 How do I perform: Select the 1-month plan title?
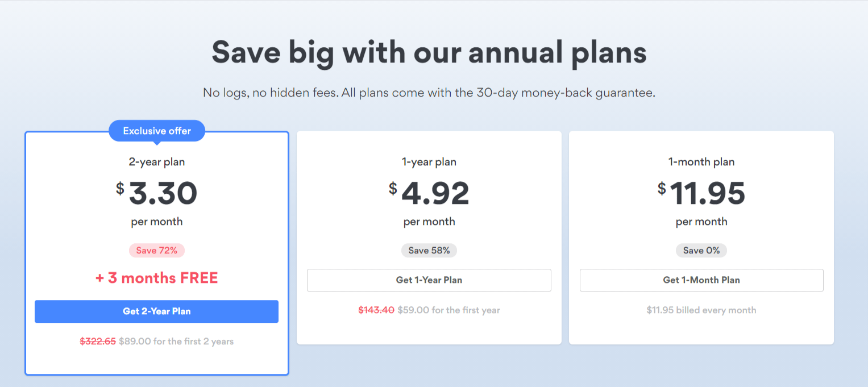[701, 162]
